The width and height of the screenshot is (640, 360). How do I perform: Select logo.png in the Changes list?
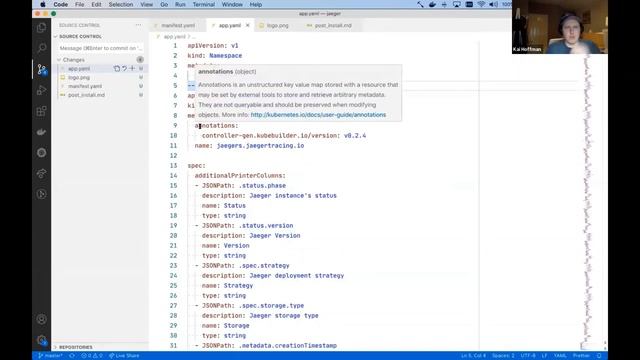click(79, 78)
